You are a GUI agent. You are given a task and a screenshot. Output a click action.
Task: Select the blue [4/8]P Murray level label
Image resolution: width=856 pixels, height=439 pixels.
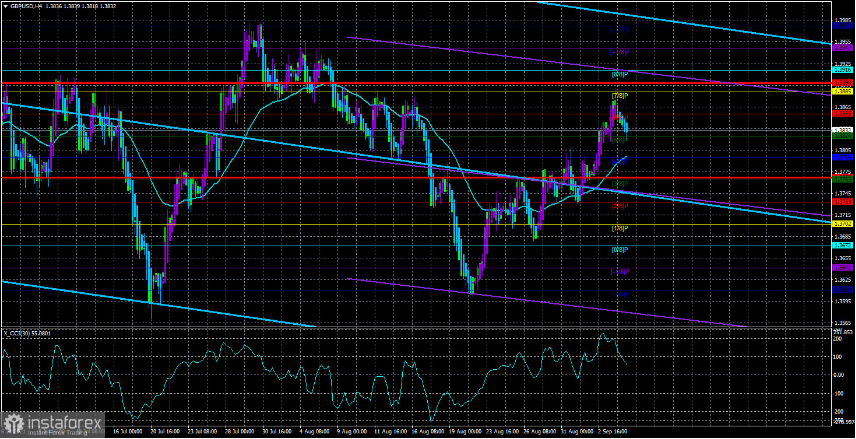(x=619, y=162)
